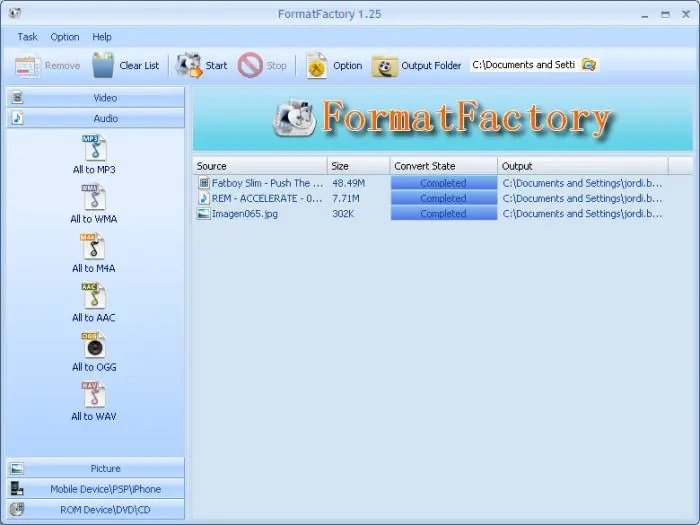Collapse the Audio category panel

pyautogui.click(x=96, y=118)
